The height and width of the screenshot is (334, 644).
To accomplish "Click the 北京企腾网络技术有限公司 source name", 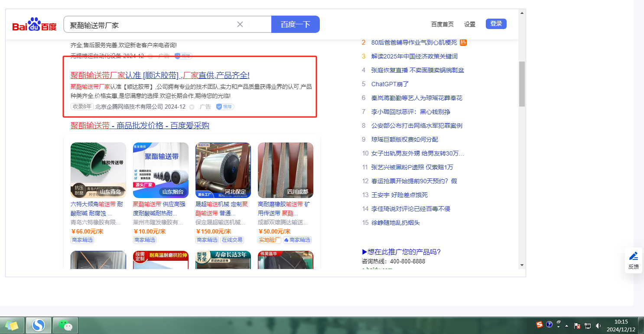I will (x=129, y=107).
